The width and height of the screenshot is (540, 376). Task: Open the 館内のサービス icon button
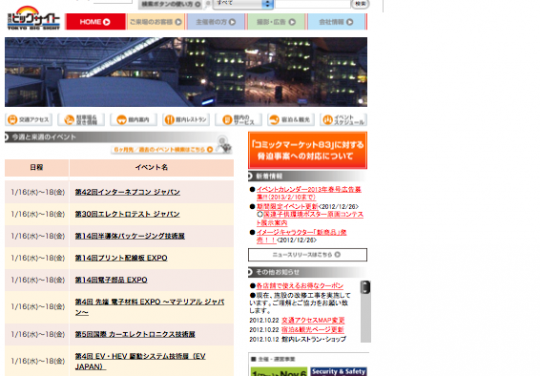point(239,119)
